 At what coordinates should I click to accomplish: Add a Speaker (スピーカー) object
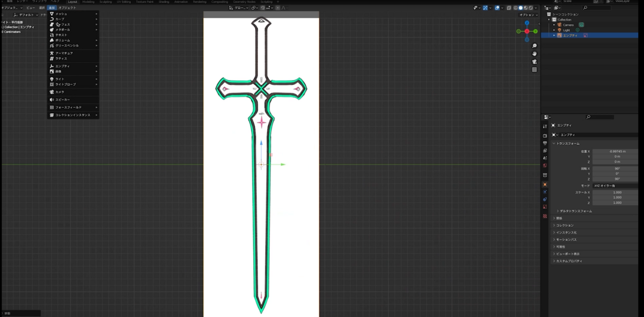[x=73, y=100]
